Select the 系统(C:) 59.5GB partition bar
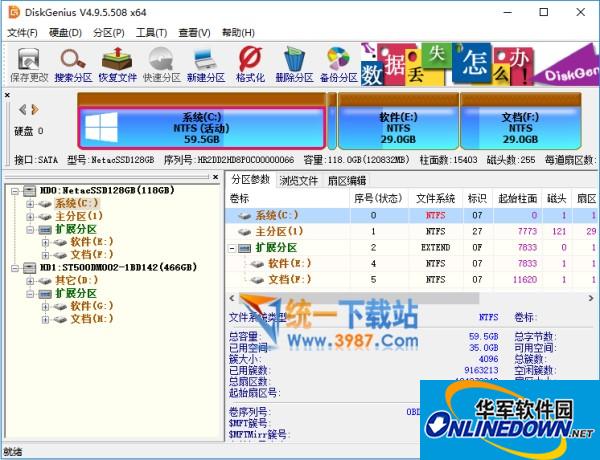 (x=202, y=128)
